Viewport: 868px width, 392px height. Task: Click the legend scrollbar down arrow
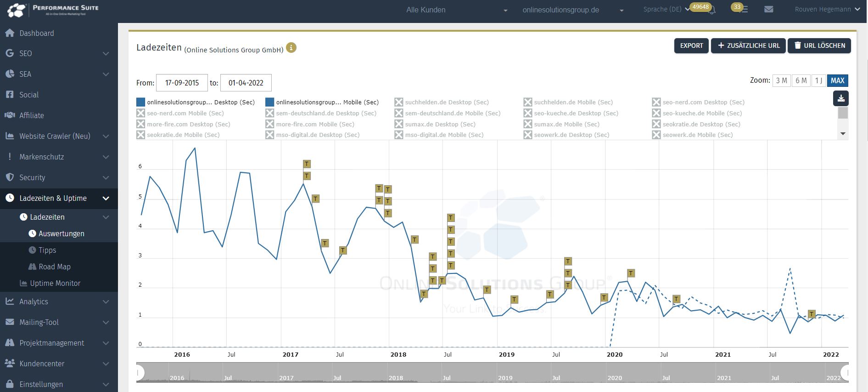click(843, 134)
